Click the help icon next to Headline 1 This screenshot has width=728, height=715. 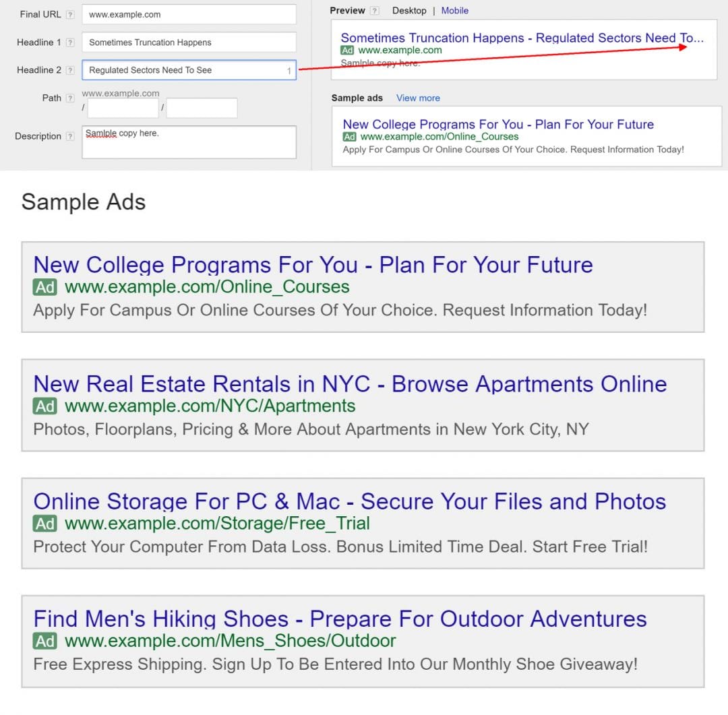tap(70, 42)
